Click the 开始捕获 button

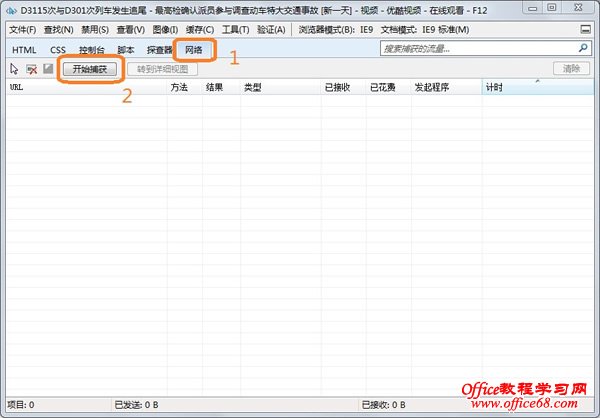[x=90, y=69]
